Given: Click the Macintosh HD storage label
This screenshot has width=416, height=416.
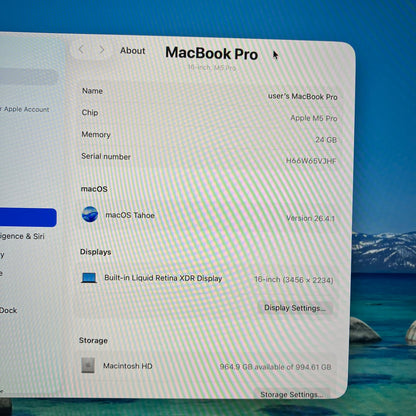Looking at the screenshot, I should [128, 366].
